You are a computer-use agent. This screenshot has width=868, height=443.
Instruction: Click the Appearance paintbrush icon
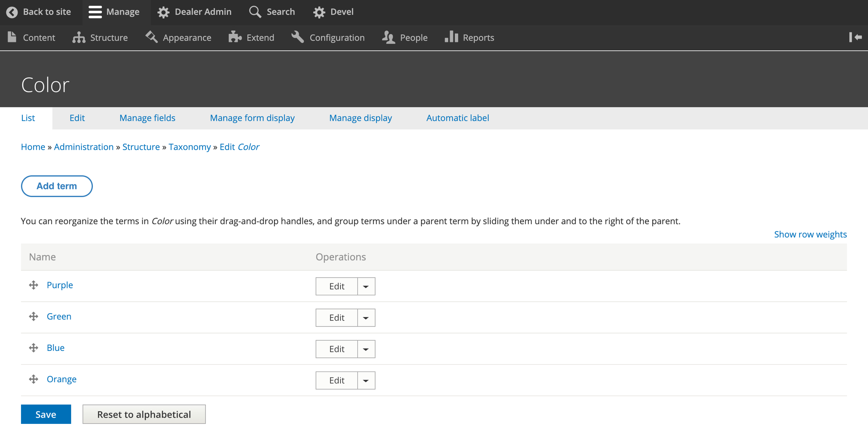(152, 37)
